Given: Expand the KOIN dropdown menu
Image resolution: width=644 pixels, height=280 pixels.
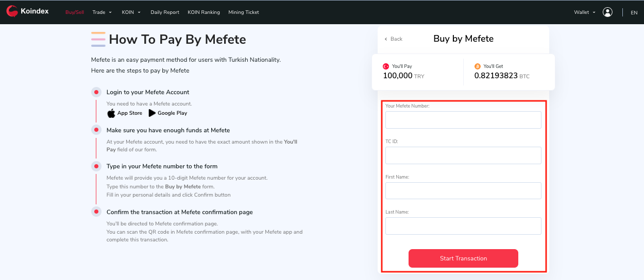Looking at the screenshot, I should tap(131, 12).
